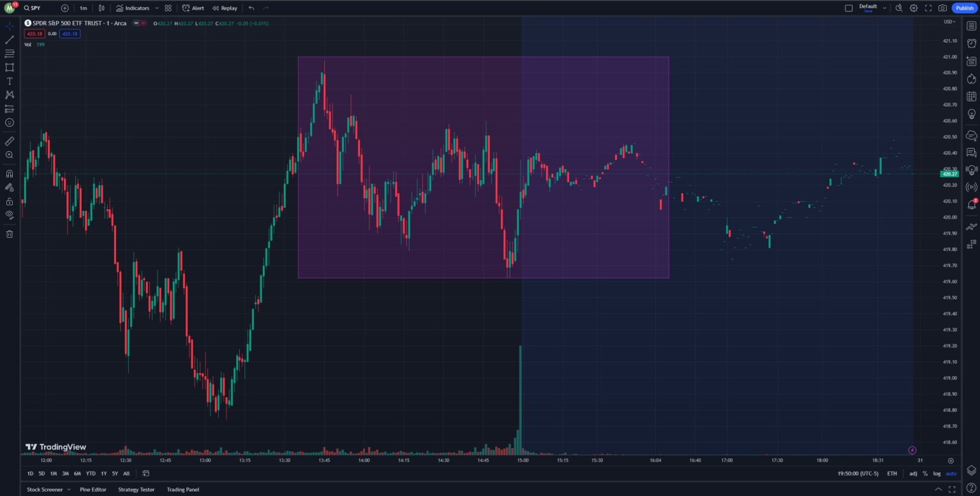The image size is (980, 496).
Task: Select the XABCD Pattern tool
Action: [9, 94]
